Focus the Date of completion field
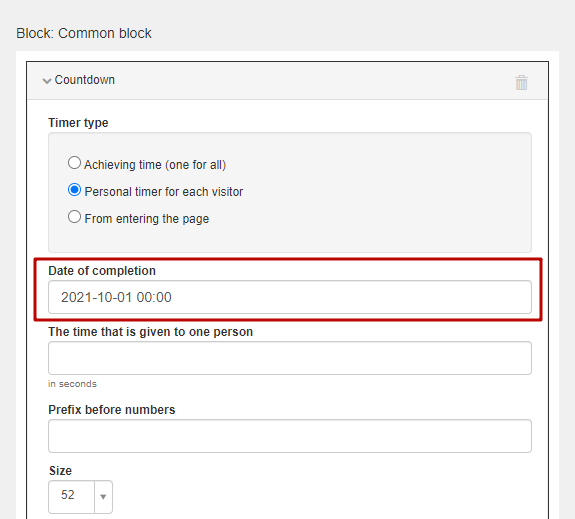 click(290, 297)
